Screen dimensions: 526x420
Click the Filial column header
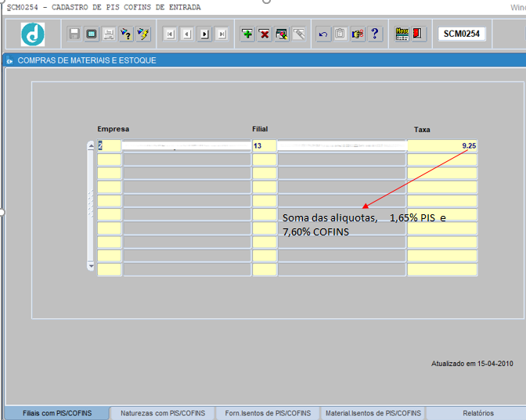point(260,129)
